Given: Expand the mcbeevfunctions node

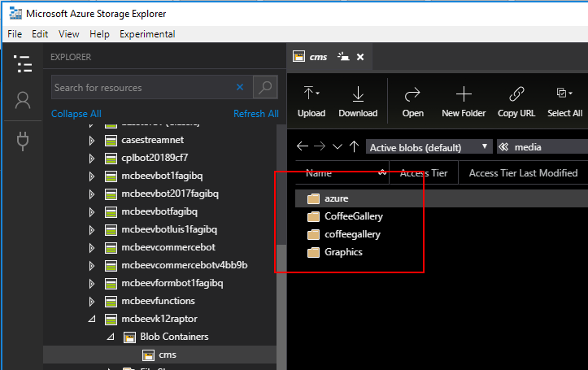Looking at the screenshot, I should coord(92,302).
